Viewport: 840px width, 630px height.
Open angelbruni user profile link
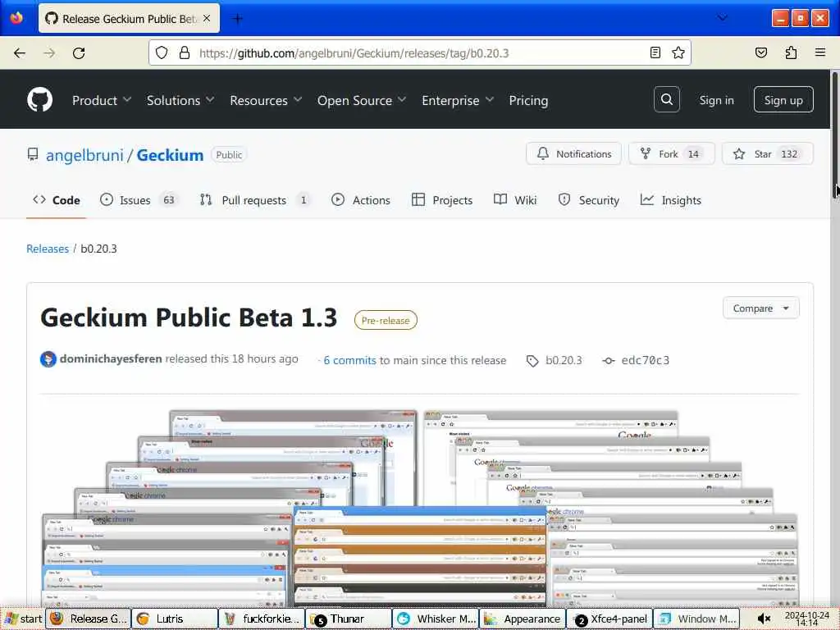point(84,155)
